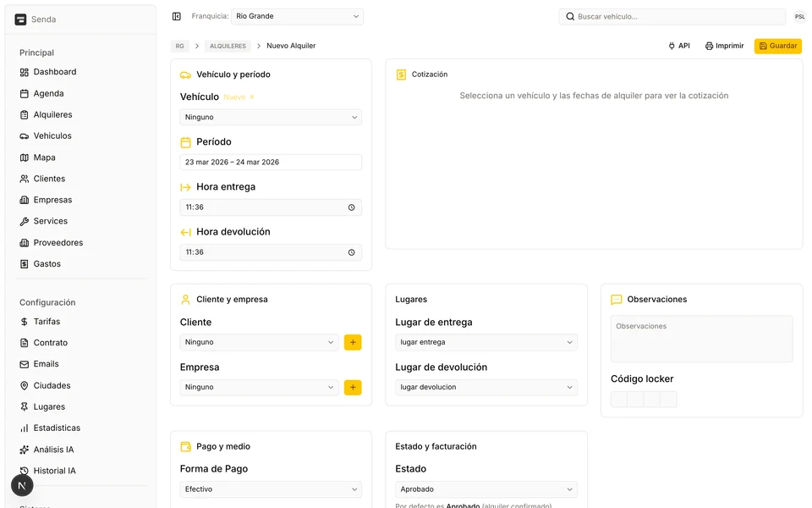Open the Forma de Pago Efectivo dropdown
This screenshot has width=812, height=508.
(270, 489)
